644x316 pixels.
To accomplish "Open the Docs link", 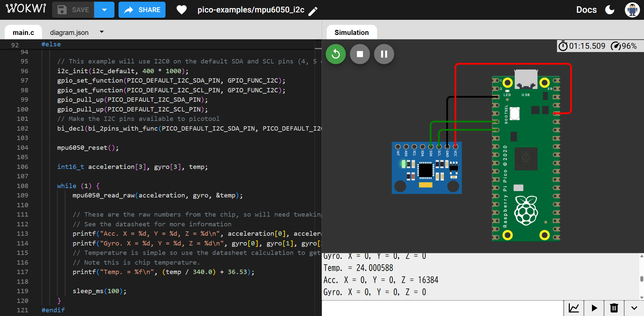I will (586, 10).
